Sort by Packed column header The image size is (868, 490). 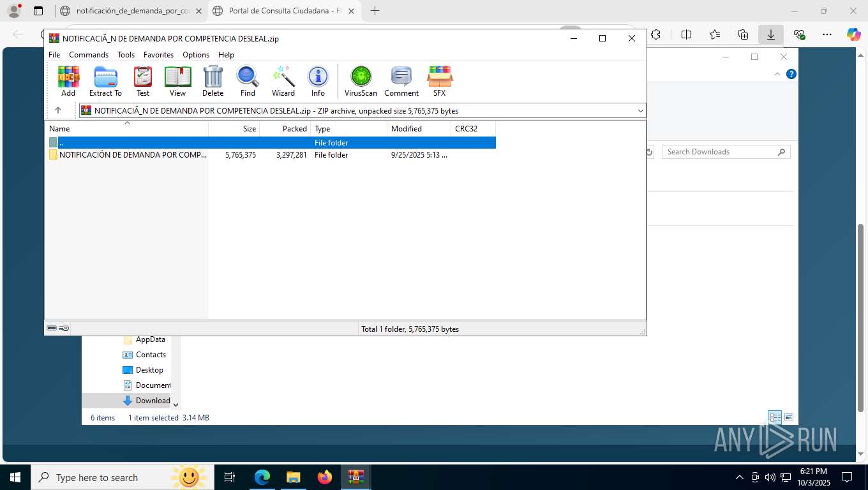[285, 128]
